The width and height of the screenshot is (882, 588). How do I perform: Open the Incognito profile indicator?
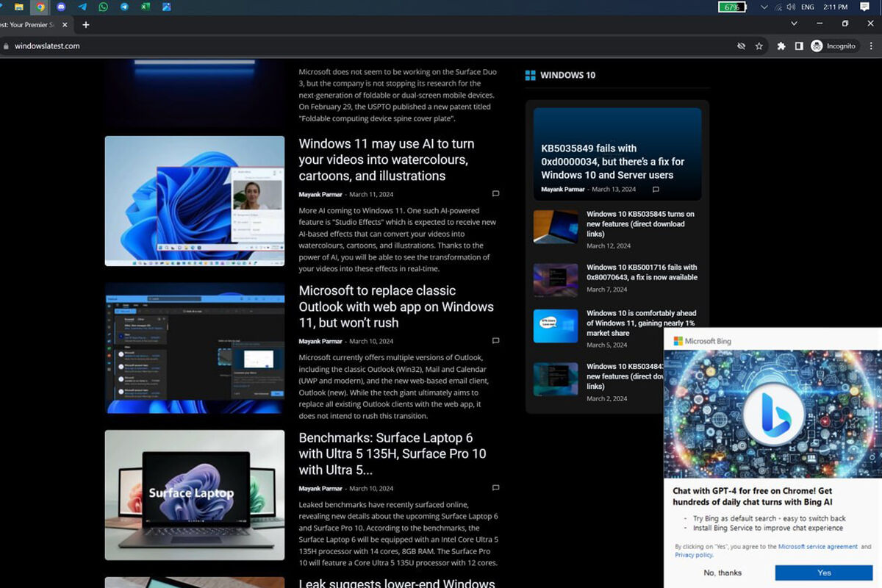(833, 46)
